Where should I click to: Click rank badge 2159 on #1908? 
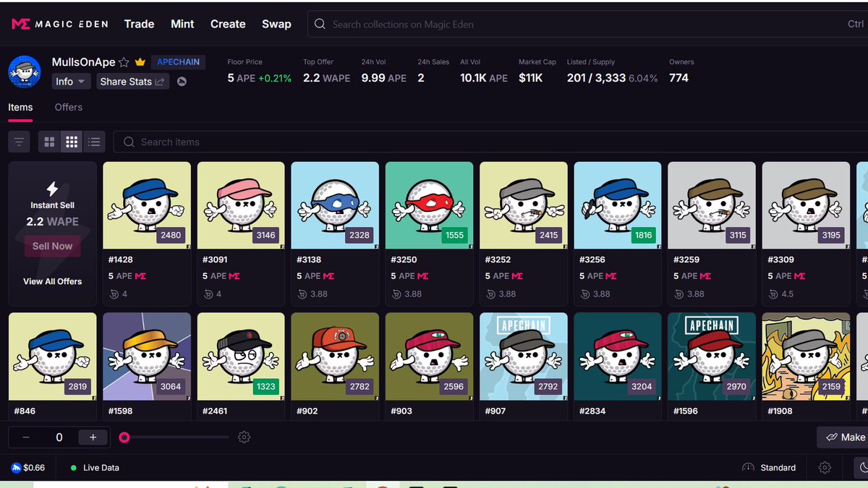point(831,387)
